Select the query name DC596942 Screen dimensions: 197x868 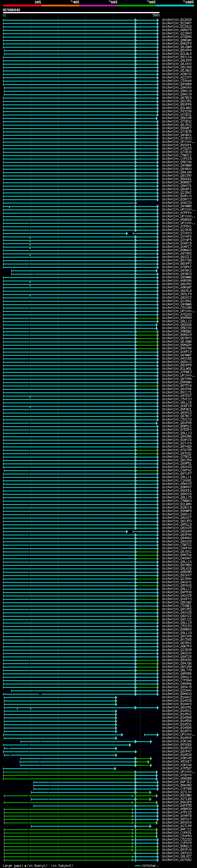coord(11,10)
